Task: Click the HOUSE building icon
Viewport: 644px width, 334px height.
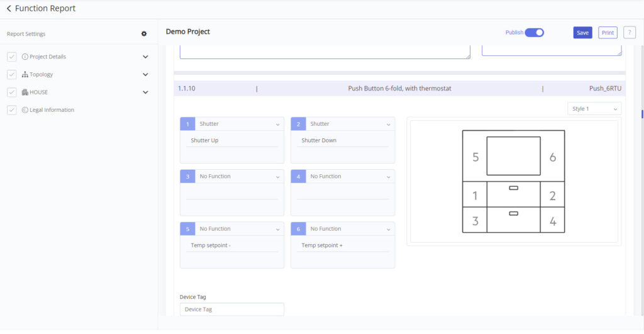Action: click(x=25, y=92)
